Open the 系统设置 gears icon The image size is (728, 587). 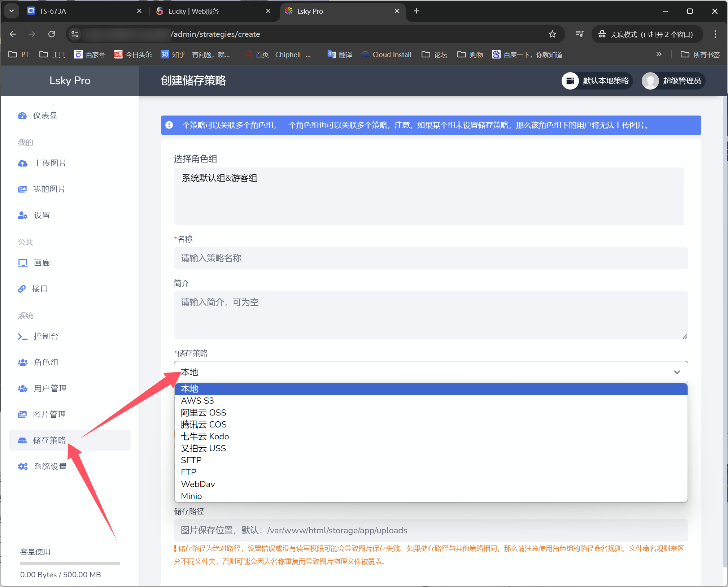[23, 466]
